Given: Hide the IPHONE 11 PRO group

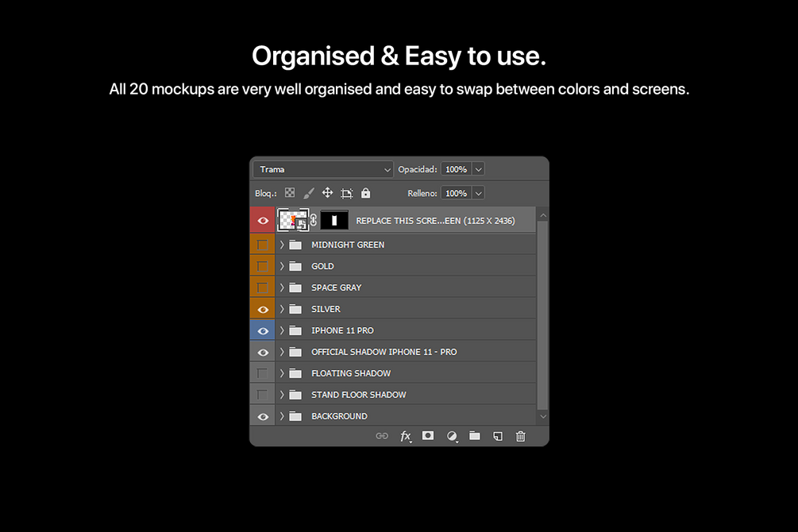Looking at the screenshot, I should click(263, 330).
